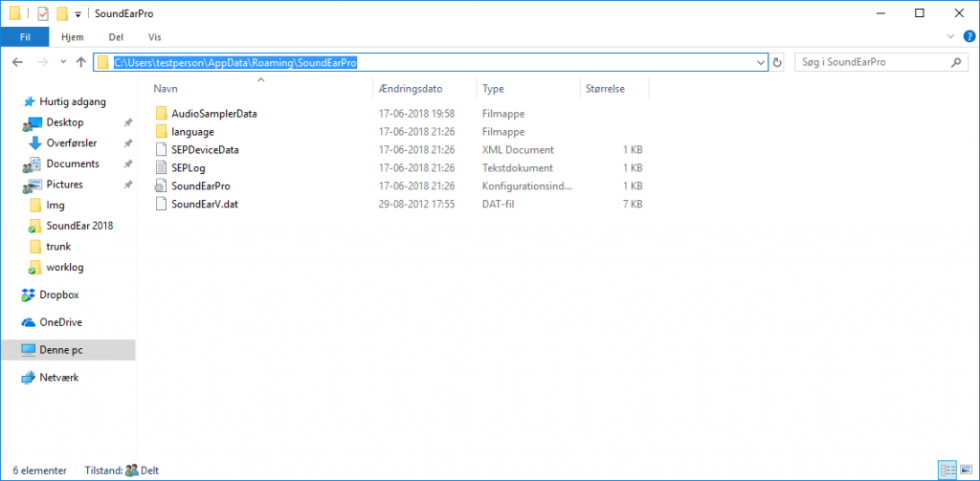Click the SoundEar 2018 folder icon
The image size is (980, 481).
click(x=35, y=226)
